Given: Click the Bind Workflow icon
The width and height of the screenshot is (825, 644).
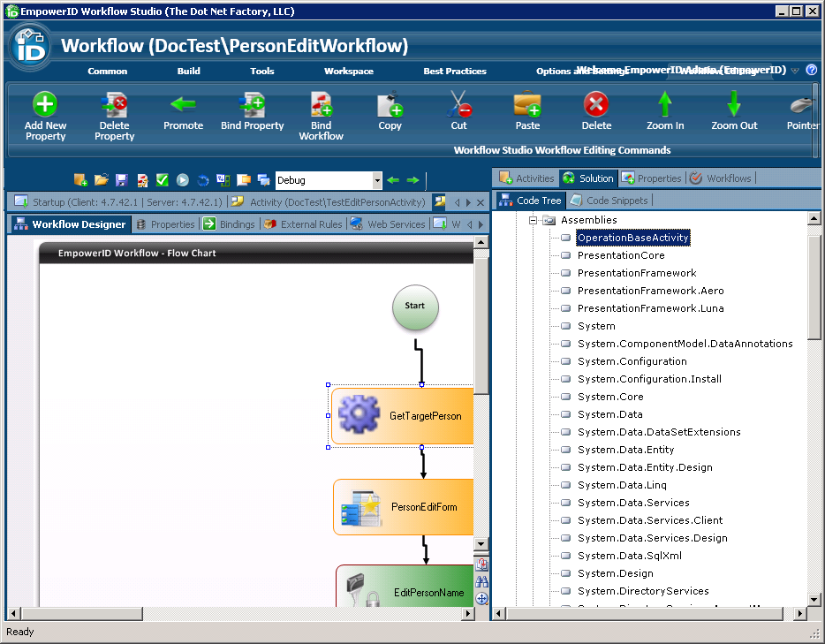Looking at the screenshot, I should click(x=321, y=104).
